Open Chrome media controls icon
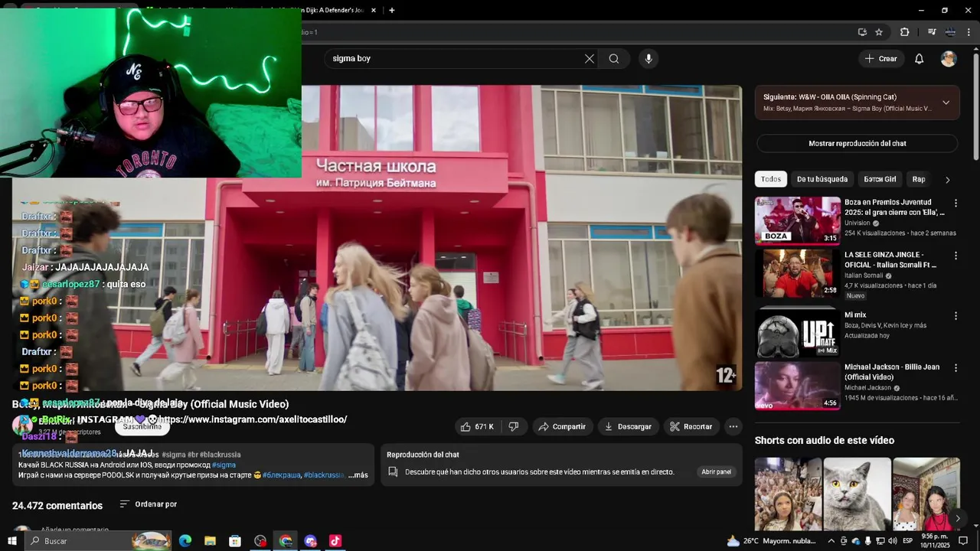Viewport: 980px width, 551px height. pyautogui.click(x=932, y=32)
